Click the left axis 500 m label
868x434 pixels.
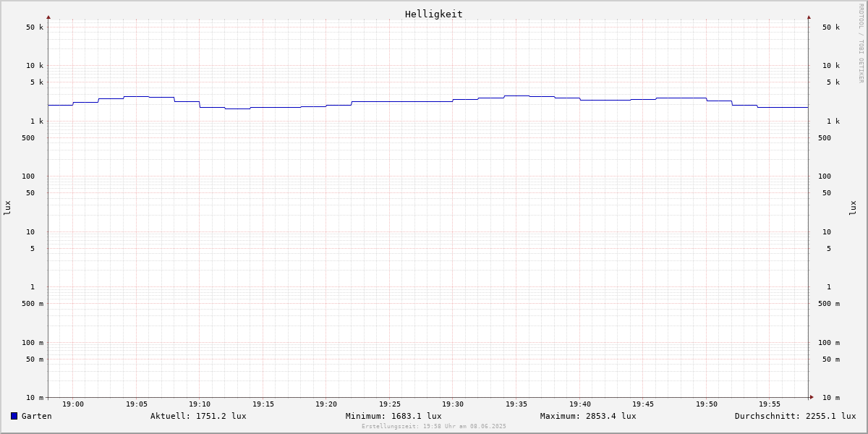(x=33, y=304)
